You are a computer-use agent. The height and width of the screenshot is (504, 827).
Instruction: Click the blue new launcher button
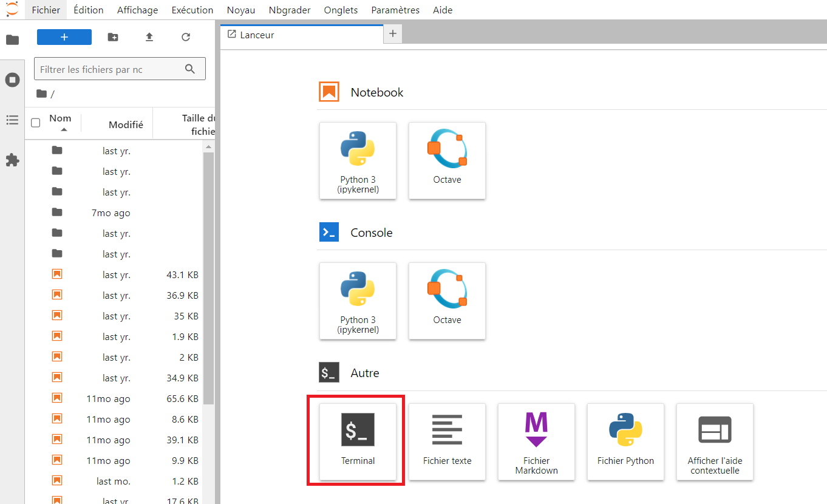(x=64, y=37)
